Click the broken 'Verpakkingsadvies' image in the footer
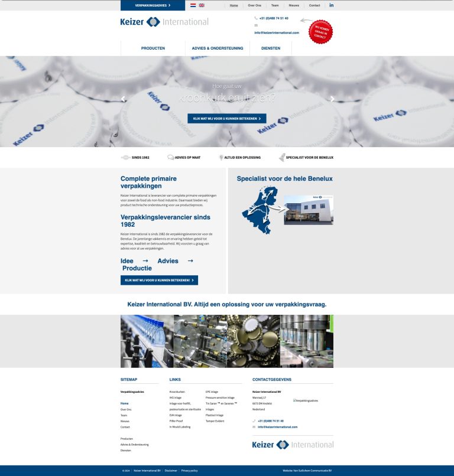This screenshot has height=476, width=454. tap(306, 401)
